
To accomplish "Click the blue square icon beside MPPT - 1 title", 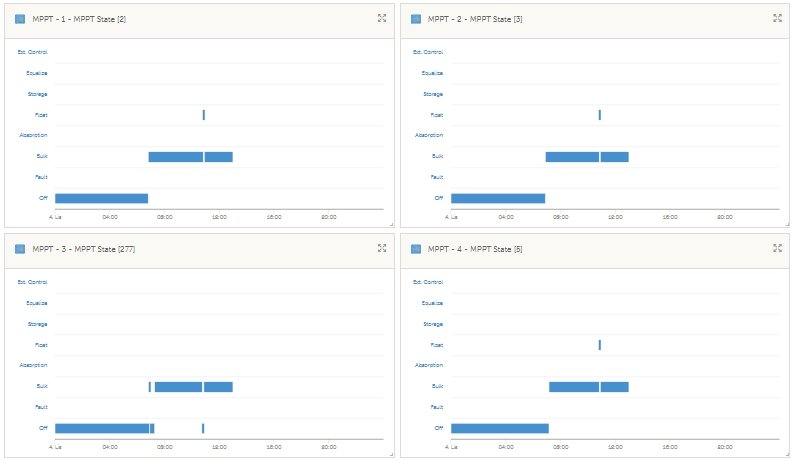I will (20, 19).
